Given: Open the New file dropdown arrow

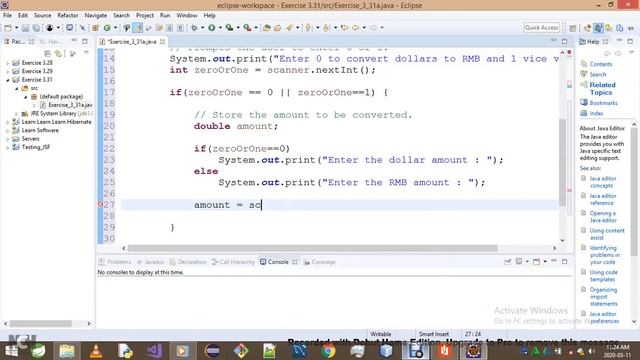Looking at the screenshot, I should pyautogui.click(x=16, y=28).
